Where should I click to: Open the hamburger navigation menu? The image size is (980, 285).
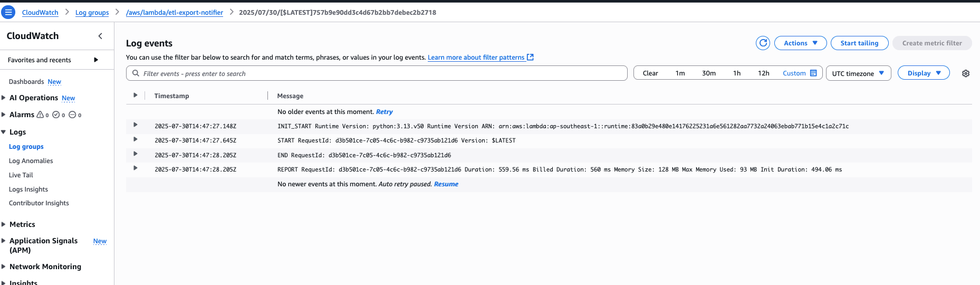pyautogui.click(x=8, y=12)
